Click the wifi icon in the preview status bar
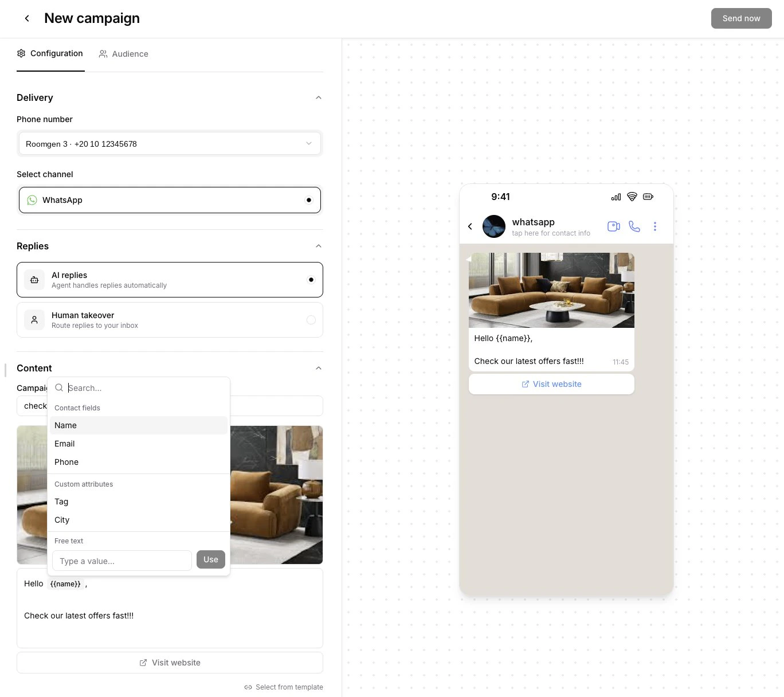The height and width of the screenshot is (697, 784). coord(632,197)
